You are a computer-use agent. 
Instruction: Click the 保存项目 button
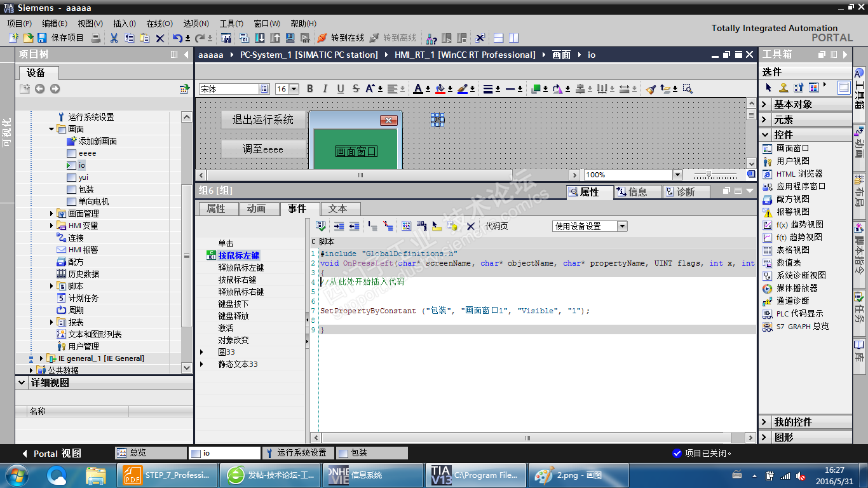click(61, 38)
